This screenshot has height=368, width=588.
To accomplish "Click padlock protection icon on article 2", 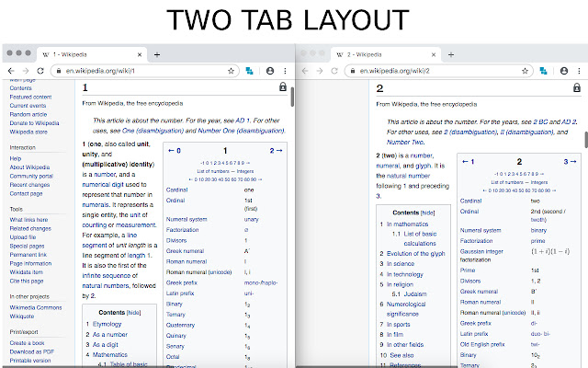I will pos(577,88).
